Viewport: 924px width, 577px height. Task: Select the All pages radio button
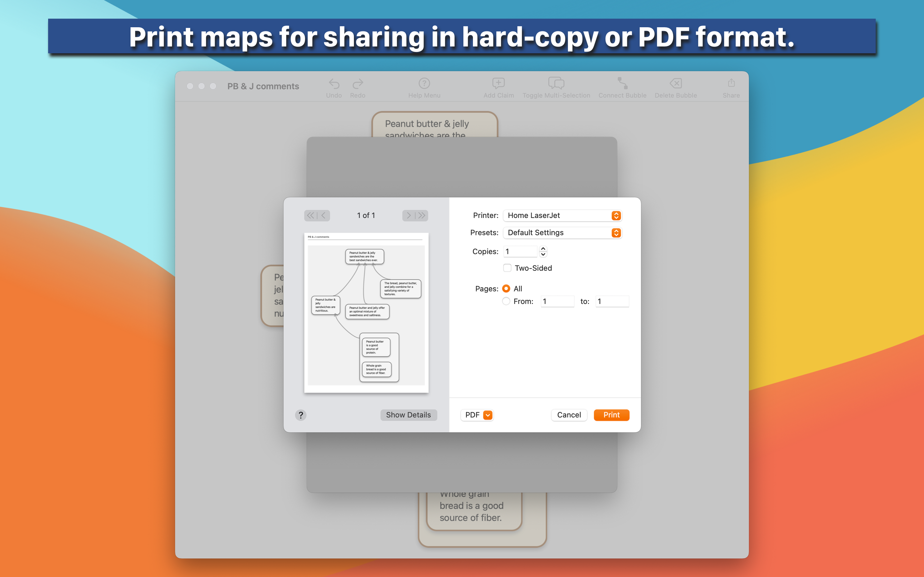pyautogui.click(x=506, y=288)
